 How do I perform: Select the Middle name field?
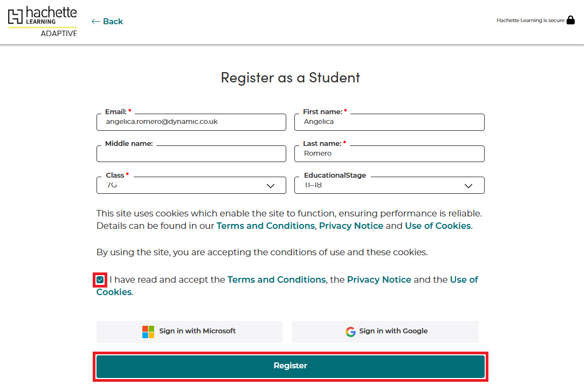[x=191, y=154]
